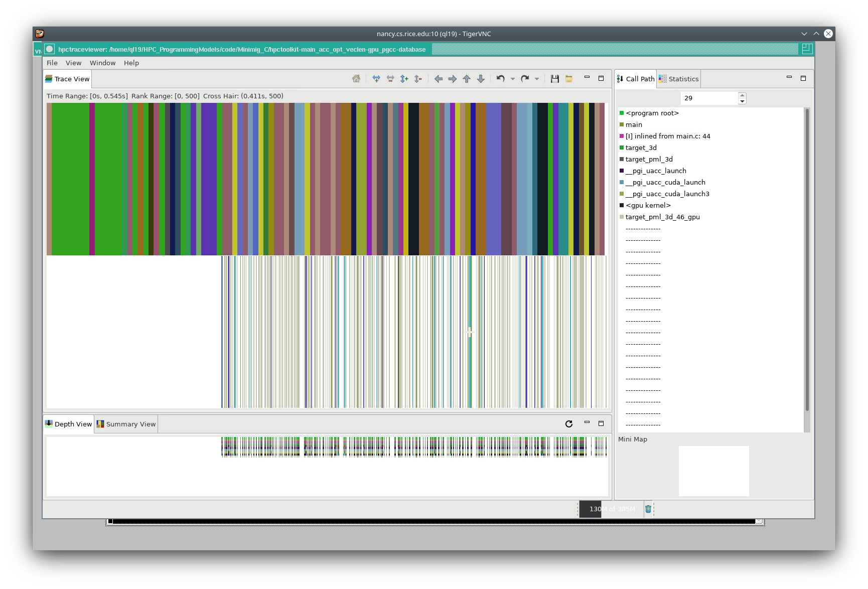
Task: Click the call path depth input field
Action: click(709, 98)
